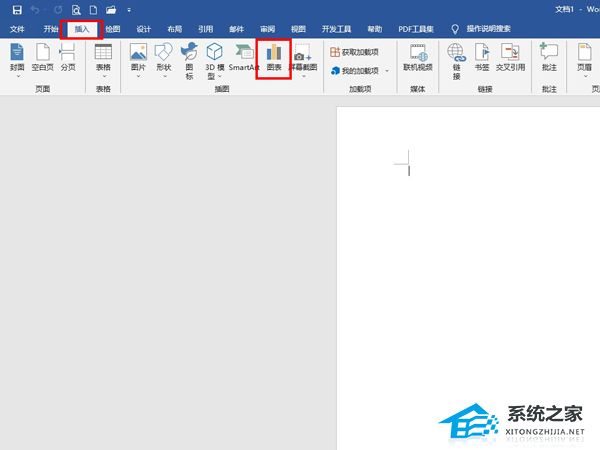The image size is (600, 450).
Task: Open the PDF工具集 tab
Action: [416, 29]
